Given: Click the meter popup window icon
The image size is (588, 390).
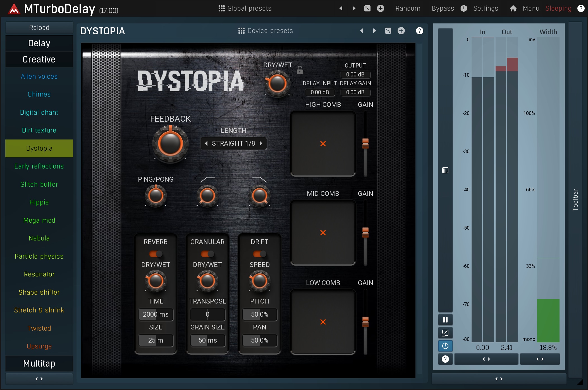Looking at the screenshot, I should 445,333.
